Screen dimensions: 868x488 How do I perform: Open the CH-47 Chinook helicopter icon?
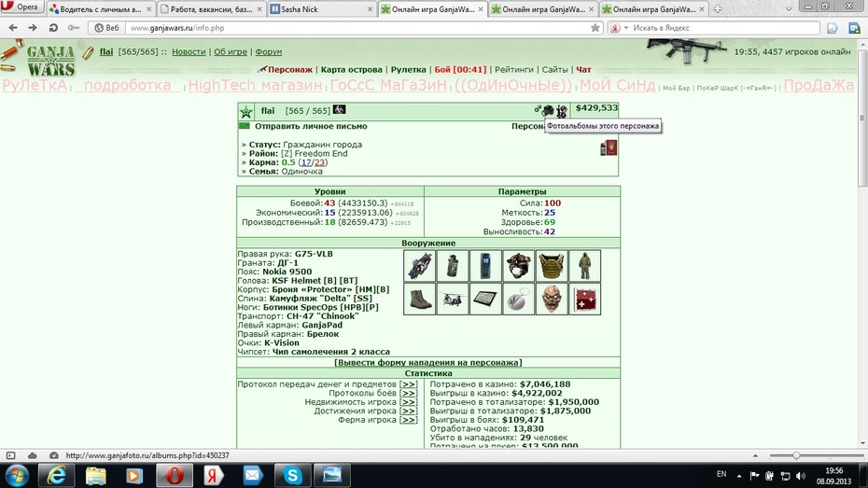(x=453, y=299)
